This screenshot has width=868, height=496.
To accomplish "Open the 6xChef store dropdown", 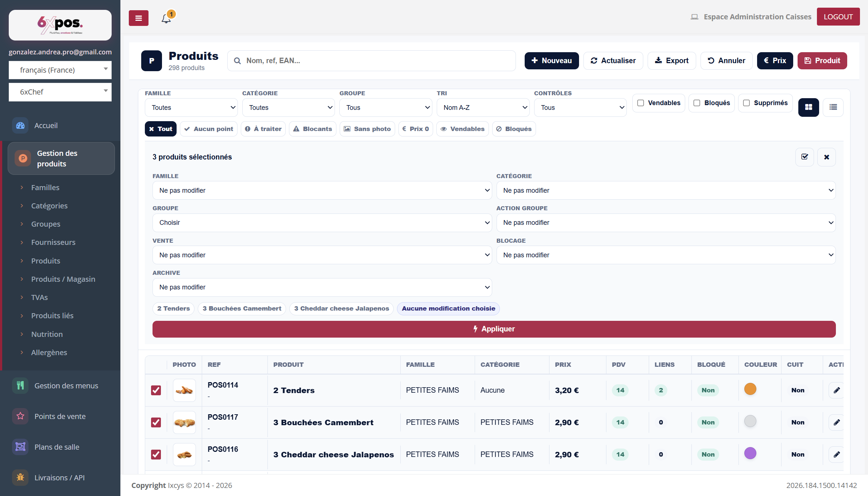I will tap(60, 92).
